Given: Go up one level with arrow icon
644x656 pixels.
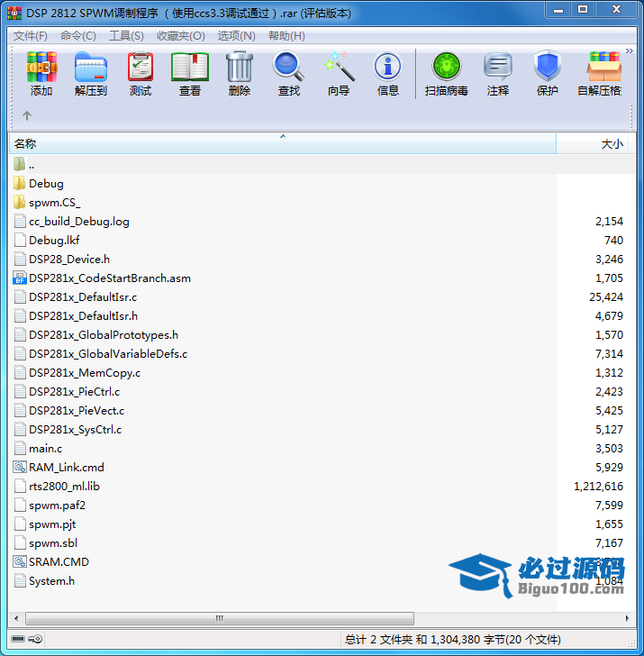Looking at the screenshot, I should click(27, 115).
